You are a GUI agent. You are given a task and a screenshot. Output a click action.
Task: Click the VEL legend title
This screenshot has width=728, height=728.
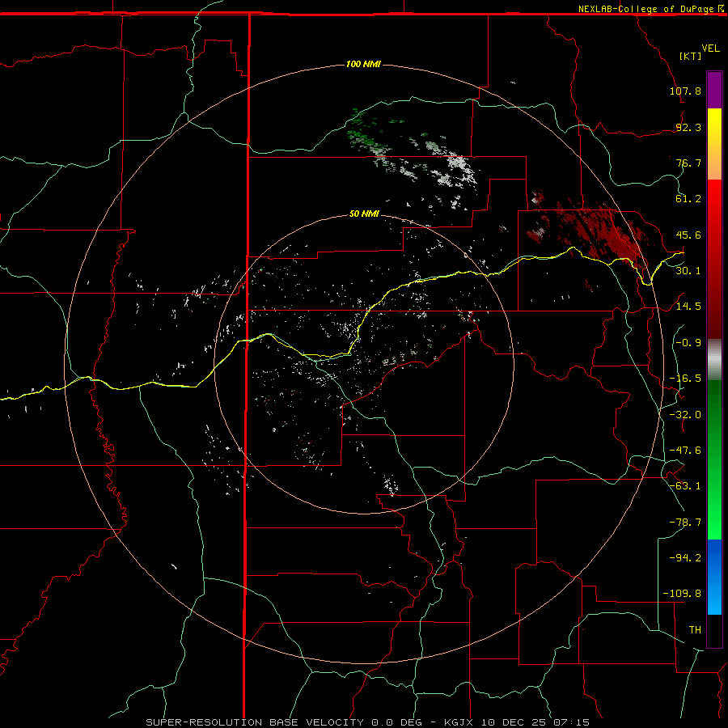click(710, 49)
